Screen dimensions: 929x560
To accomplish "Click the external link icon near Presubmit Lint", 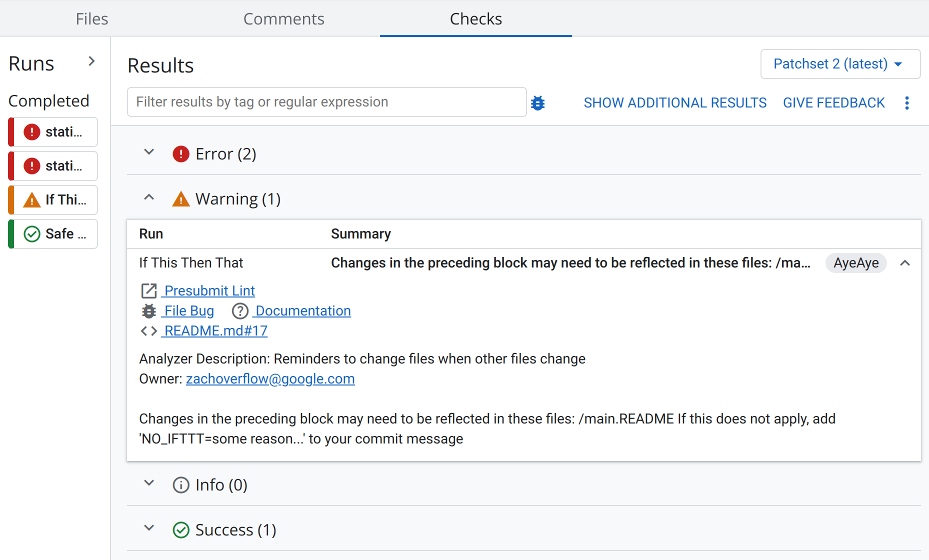I will [148, 291].
